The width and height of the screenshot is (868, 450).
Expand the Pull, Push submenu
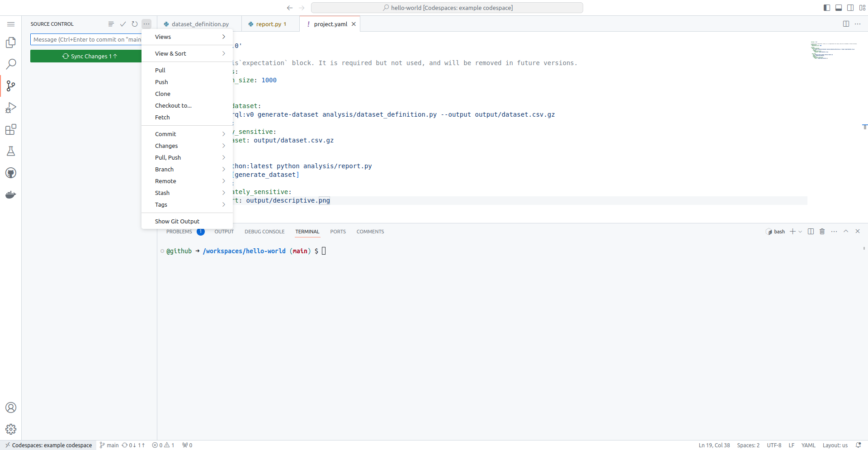point(187,158)
